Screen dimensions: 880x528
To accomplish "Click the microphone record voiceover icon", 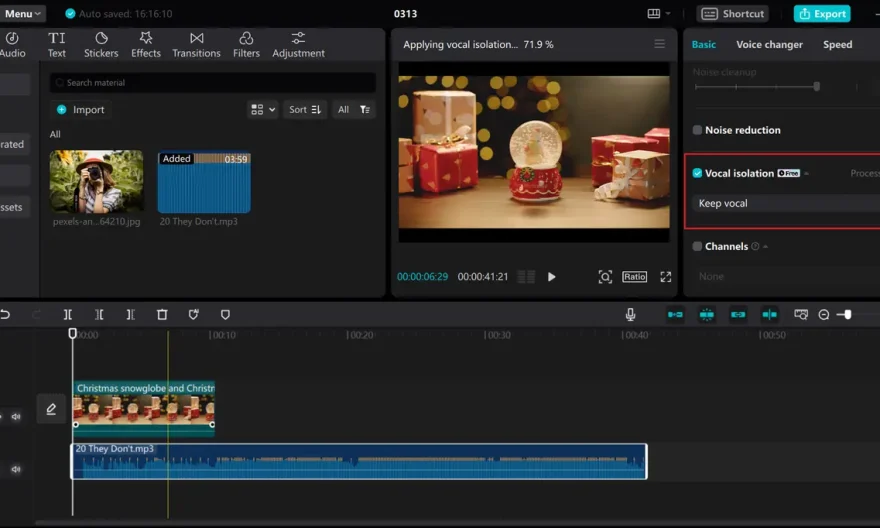I will pos(630,315).
